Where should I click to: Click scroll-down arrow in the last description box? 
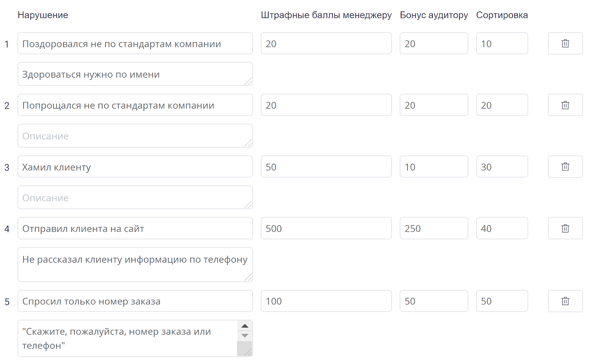pos(245,336)
